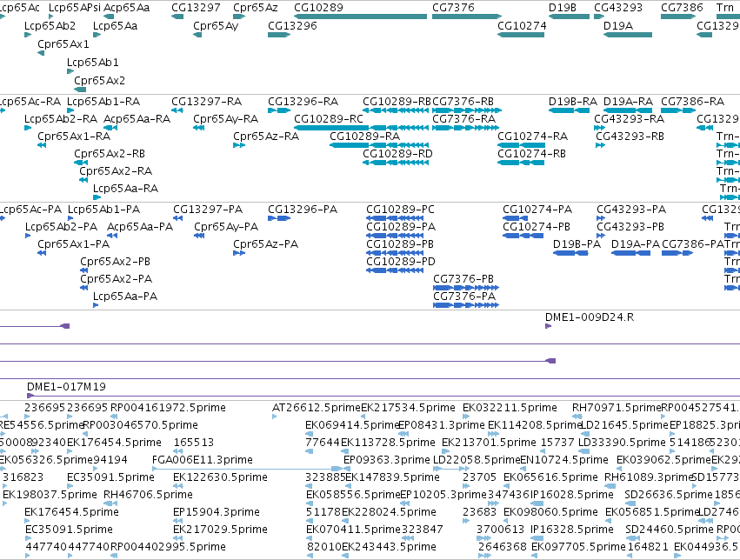The width and height of the screenshot is (740, 560).
Task: Click the CG7386-RA transcript label
Action: [x=692, y=102]
